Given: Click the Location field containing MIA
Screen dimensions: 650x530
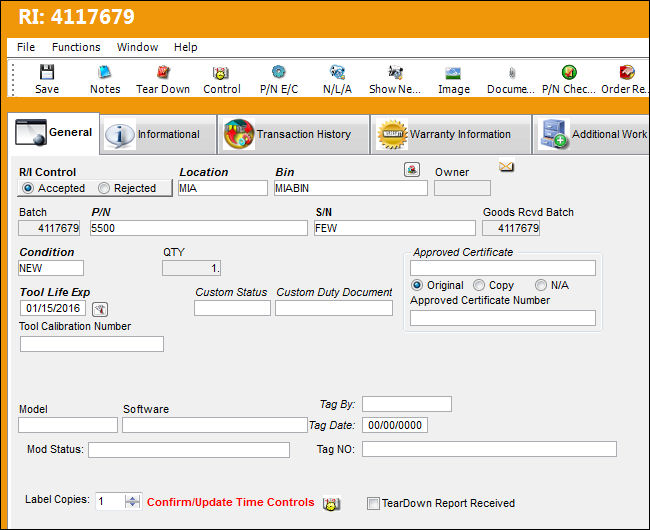Looking at the screenshot, I should click(223, 188).
